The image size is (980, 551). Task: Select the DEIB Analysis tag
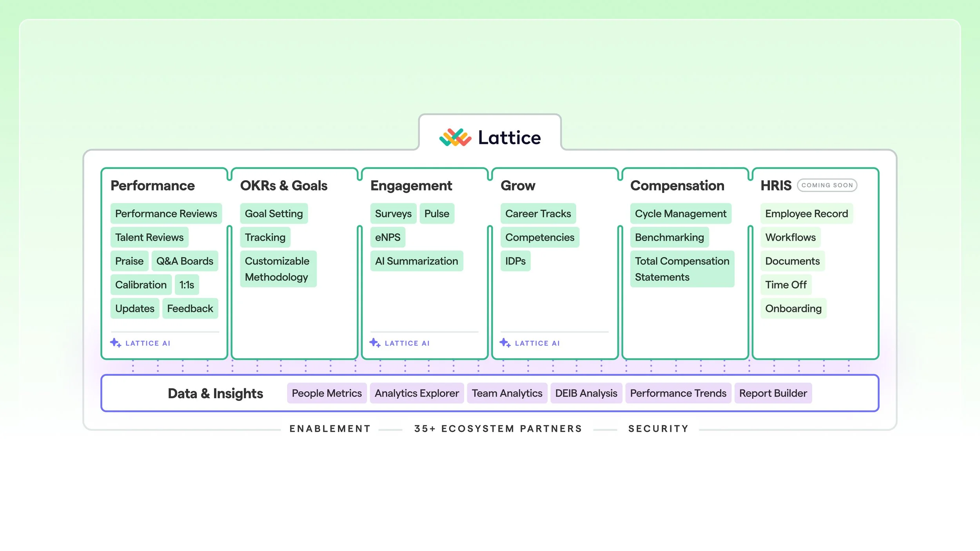coord(586,393)
